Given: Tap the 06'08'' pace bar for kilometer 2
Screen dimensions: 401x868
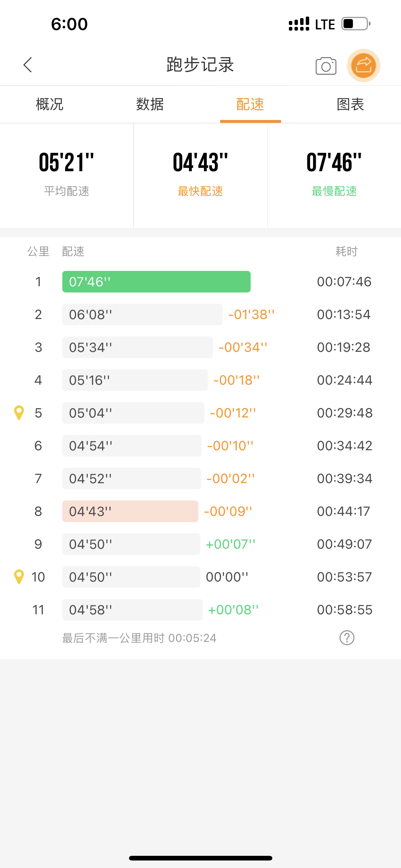Looking at the screenshot, I should [x=142, y=314].
